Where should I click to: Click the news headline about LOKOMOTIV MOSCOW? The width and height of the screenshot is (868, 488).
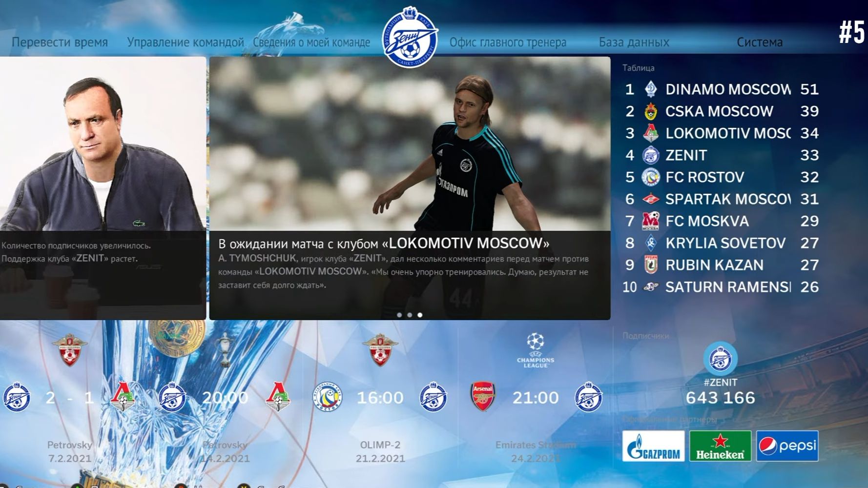384,243
